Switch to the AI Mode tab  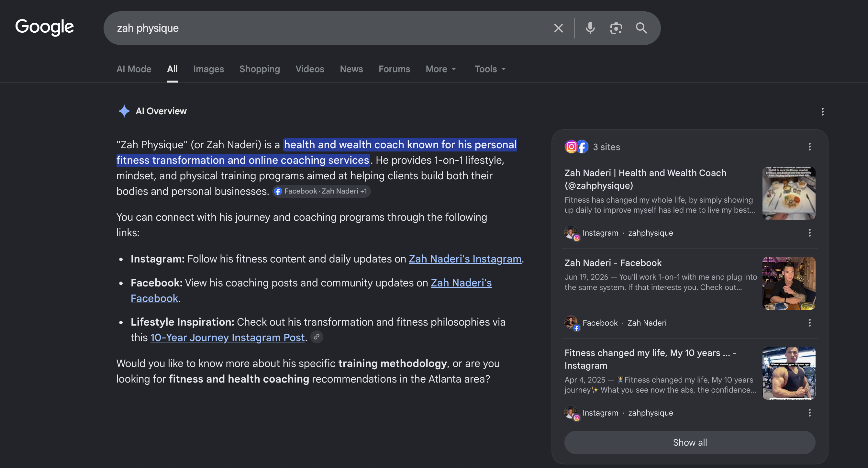point(134,69)
